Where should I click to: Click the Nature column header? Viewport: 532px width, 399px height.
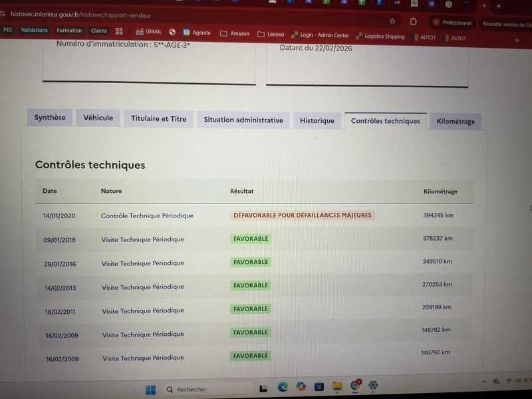pyautogui.click(x=111, y=191)
